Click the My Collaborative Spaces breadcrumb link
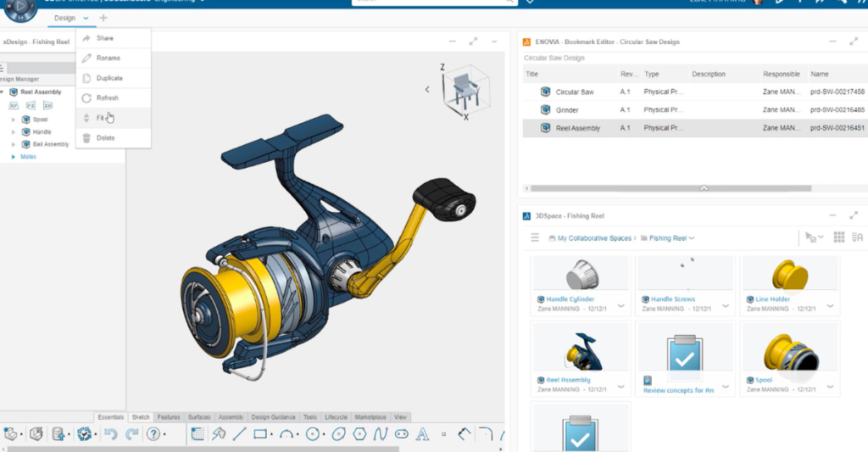This screenshot has width=868, height=452. 593,238
